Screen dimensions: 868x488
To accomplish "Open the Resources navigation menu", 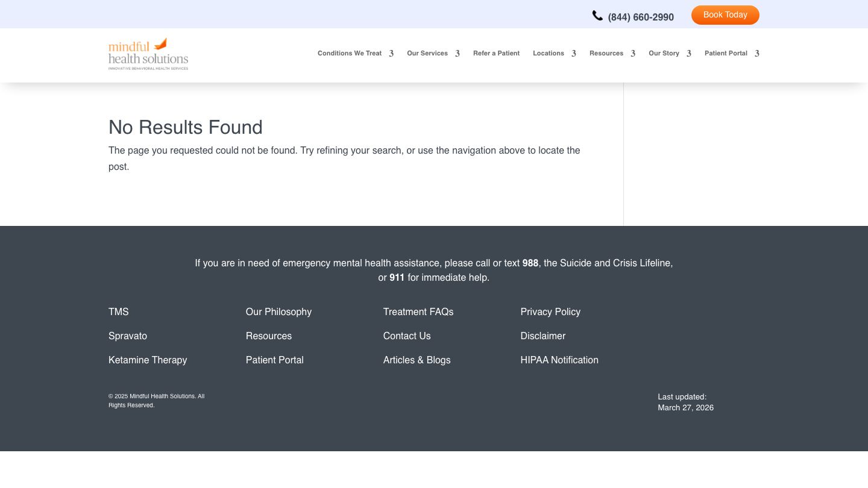I will coord(606,54).
